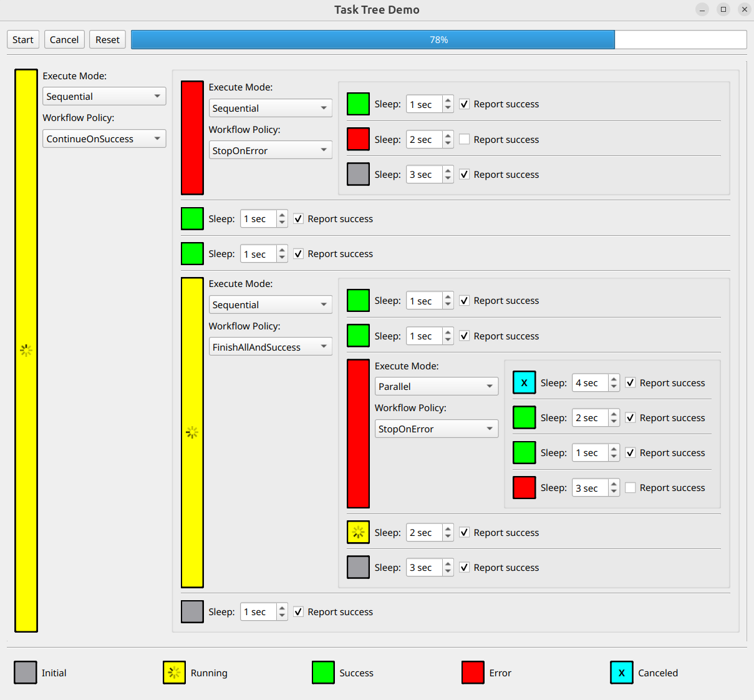Click the up arrow stepper on the 3 sec sleep spinner
754x700 pixels.
(448, 170)
